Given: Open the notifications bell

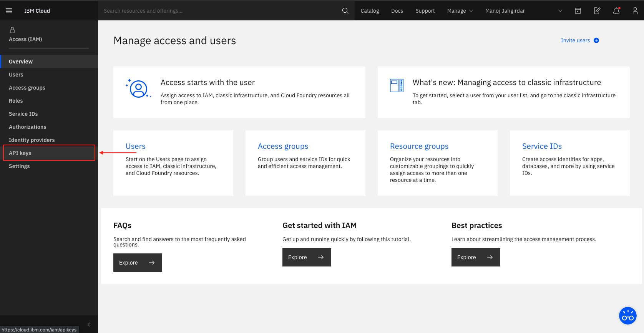Looking at the screenshot, I should (x=616, y=11).
